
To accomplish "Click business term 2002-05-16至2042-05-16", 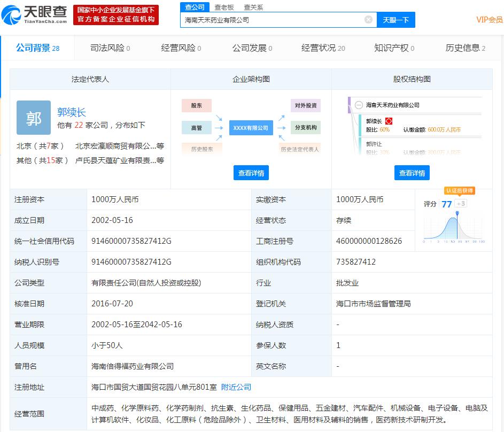I will (137, 325).
